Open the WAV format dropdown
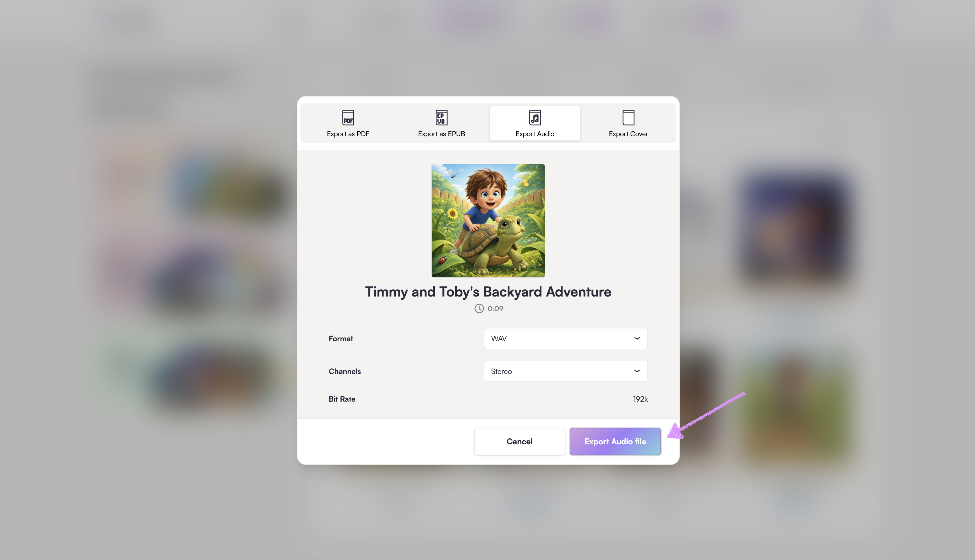This screenshot has width=975, height=560. [x=565, y=338]
